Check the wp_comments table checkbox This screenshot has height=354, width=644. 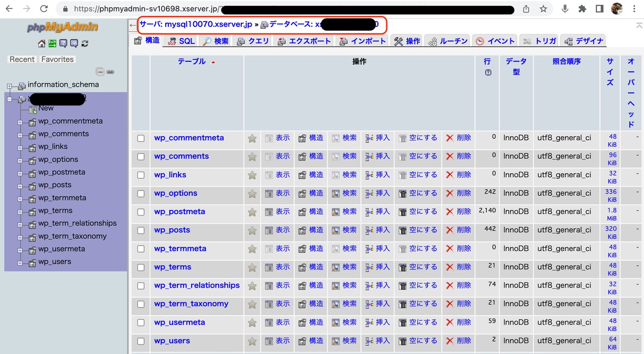(x=141, y=157)
